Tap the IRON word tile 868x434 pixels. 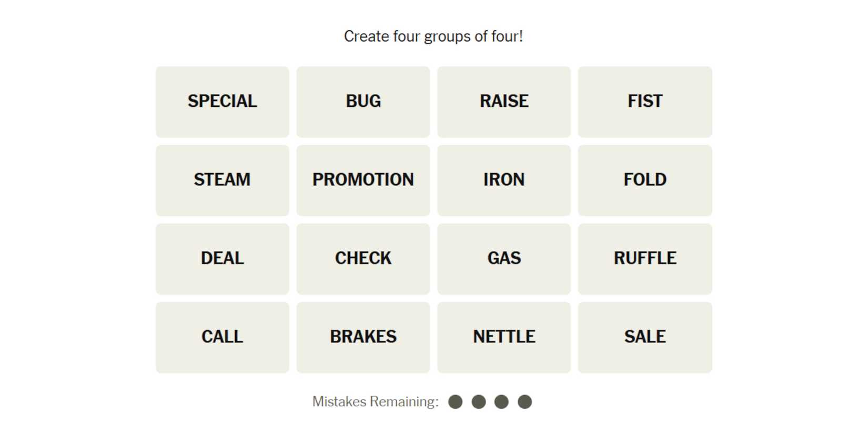point(503,180)
